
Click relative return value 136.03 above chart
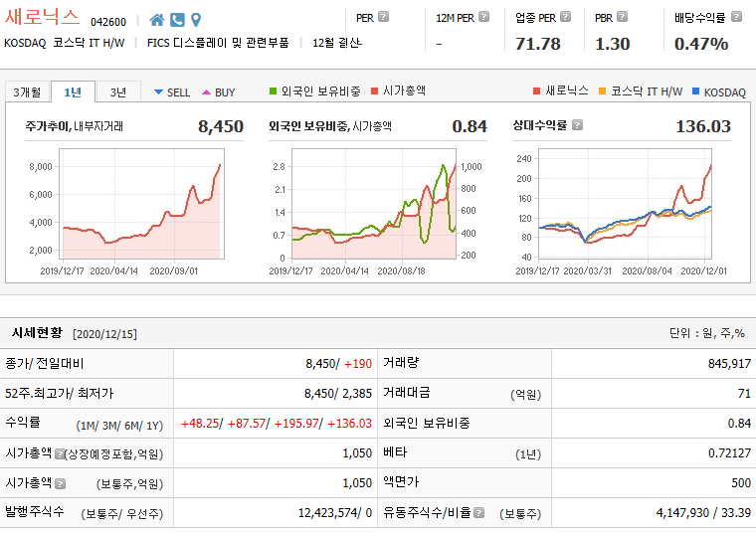[x=703, y=126]
